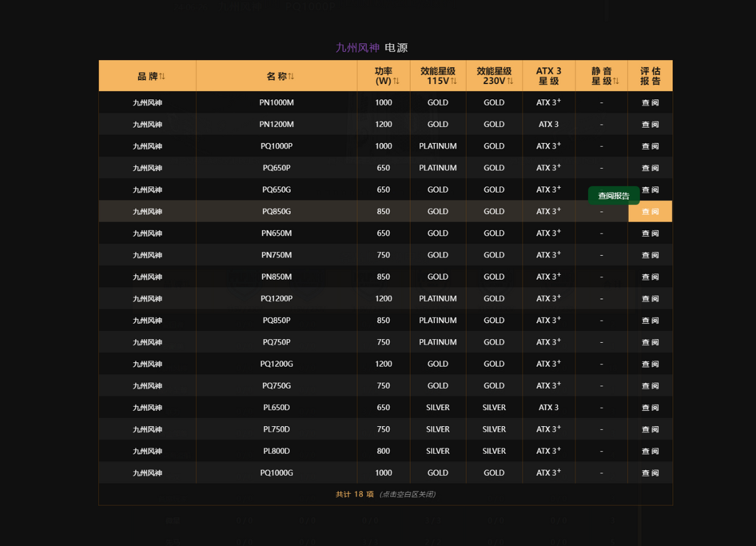View the 查阅 report for PN850M

point(650,277)
